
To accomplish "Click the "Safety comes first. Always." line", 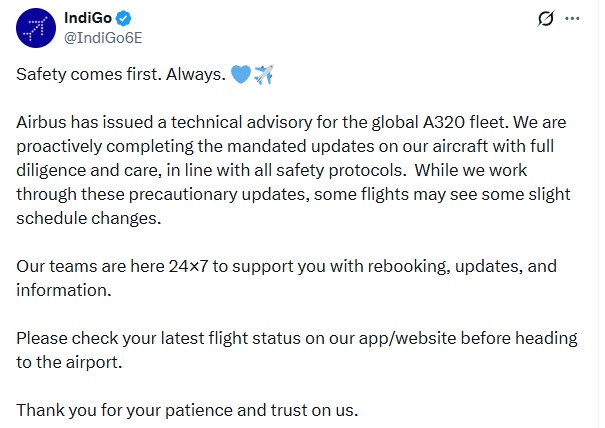I will pos(120,75).
